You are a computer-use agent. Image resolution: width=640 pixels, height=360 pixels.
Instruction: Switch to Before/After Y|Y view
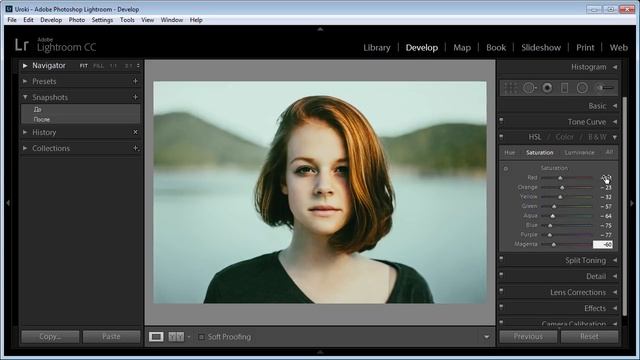[176, 337]
